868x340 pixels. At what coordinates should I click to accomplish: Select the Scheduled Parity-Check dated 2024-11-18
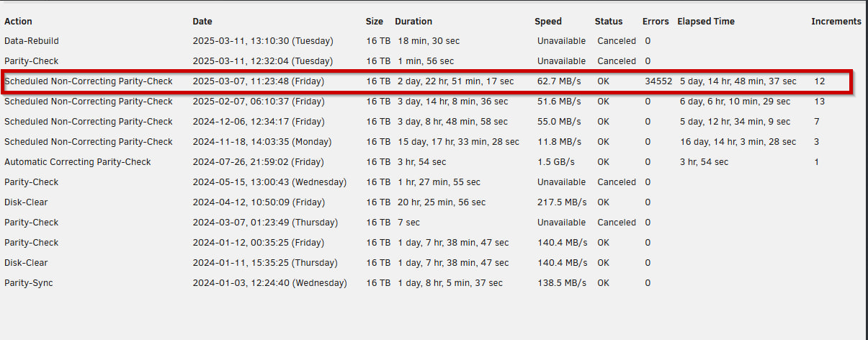coord(432,142)
